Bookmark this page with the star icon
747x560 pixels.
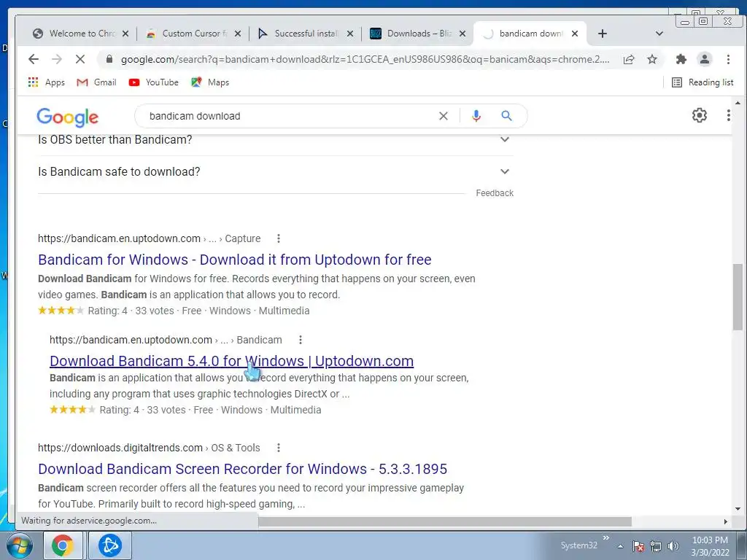tap(652, 59)
